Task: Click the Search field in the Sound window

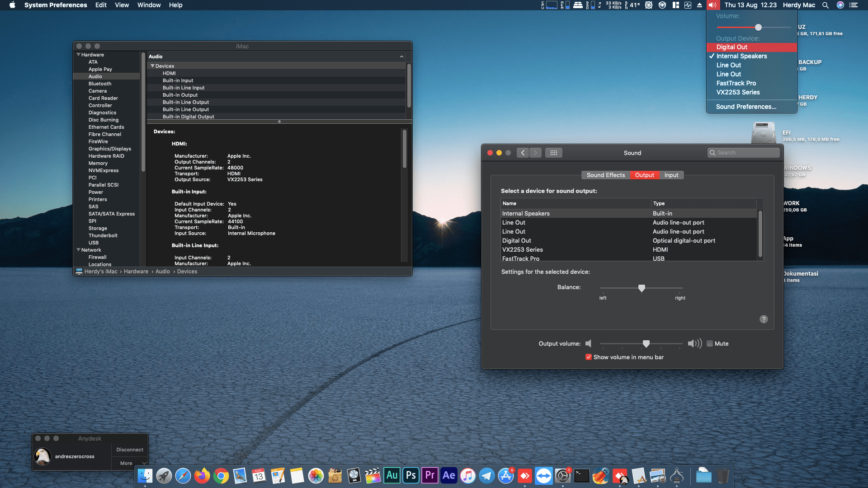Action: coord(744,153)
